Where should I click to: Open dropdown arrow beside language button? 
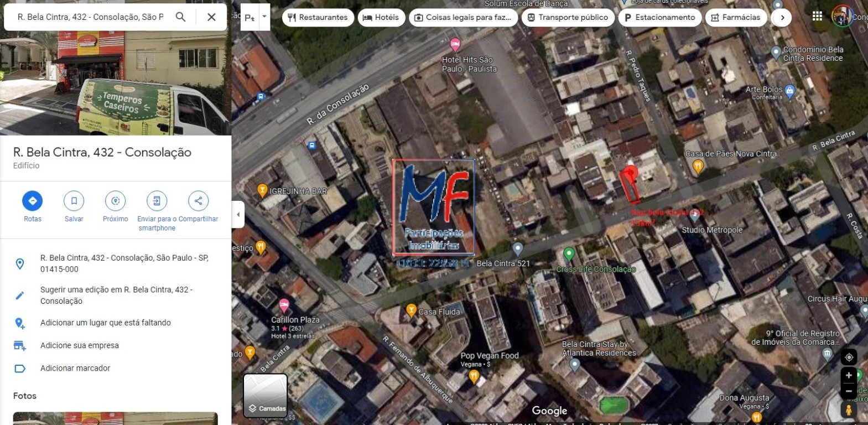click(264, 17)
